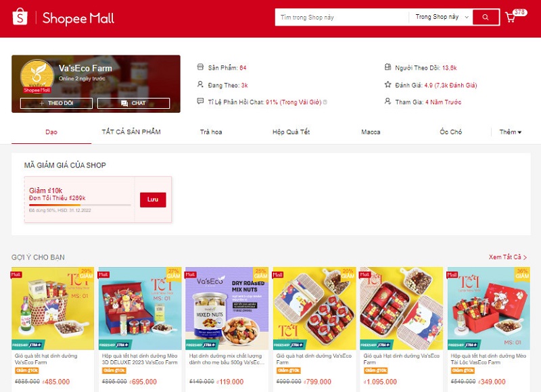541x392 pixels.
Task: Start a CHAT with the shop
Action: pyautogui.click(x=133, y=103)
